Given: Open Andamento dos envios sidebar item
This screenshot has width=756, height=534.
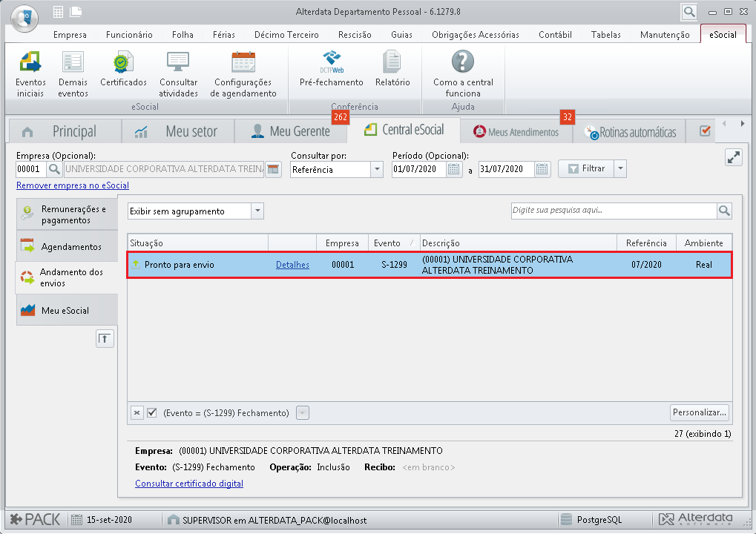Looking at the screenshot, I should click(x=67, y=277).
